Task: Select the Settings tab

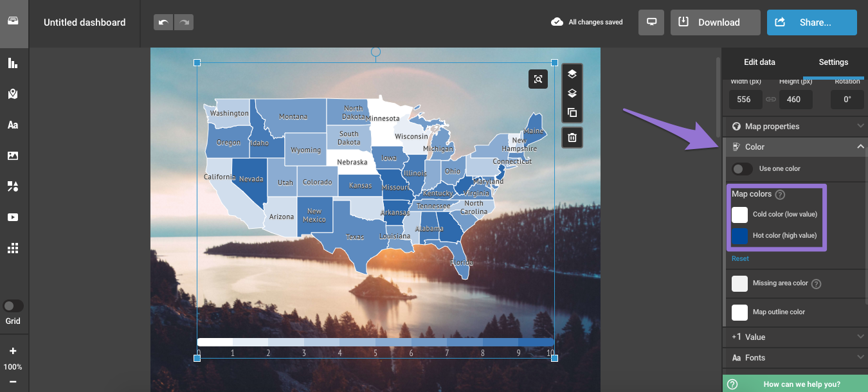Action: [833, 62]
